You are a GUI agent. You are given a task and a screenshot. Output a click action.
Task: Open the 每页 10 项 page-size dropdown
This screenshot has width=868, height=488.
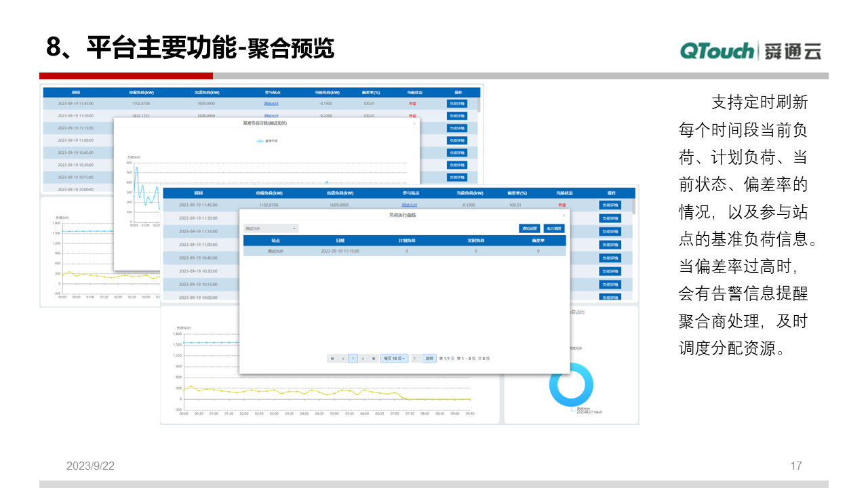395,358
